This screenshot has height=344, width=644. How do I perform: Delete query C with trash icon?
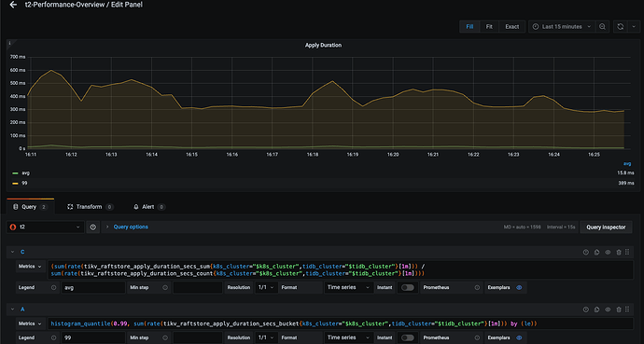click(619, 252)
